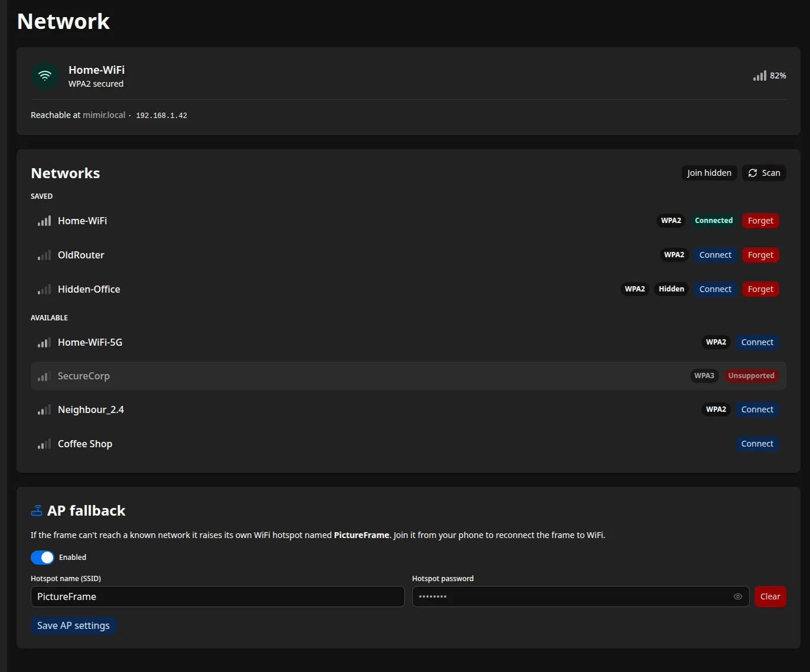Click the signal icon beside SecureCorp

[x=44, y=376]
